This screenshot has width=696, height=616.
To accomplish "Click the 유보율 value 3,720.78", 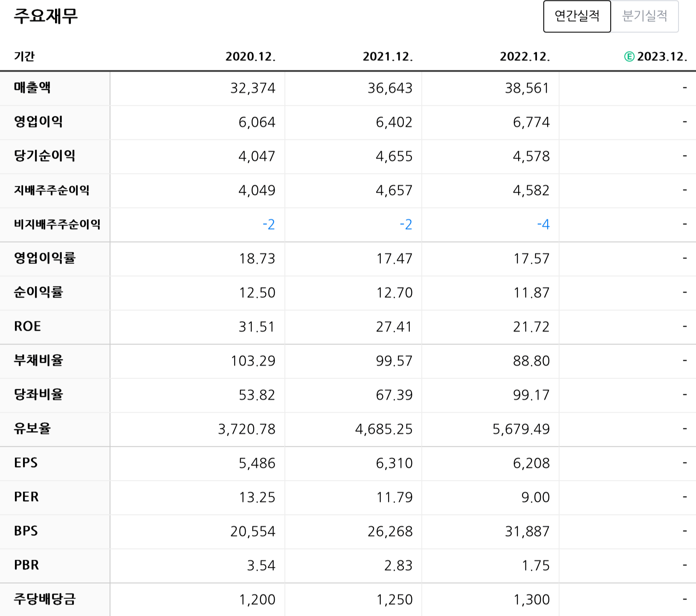I will coord(247,429).
